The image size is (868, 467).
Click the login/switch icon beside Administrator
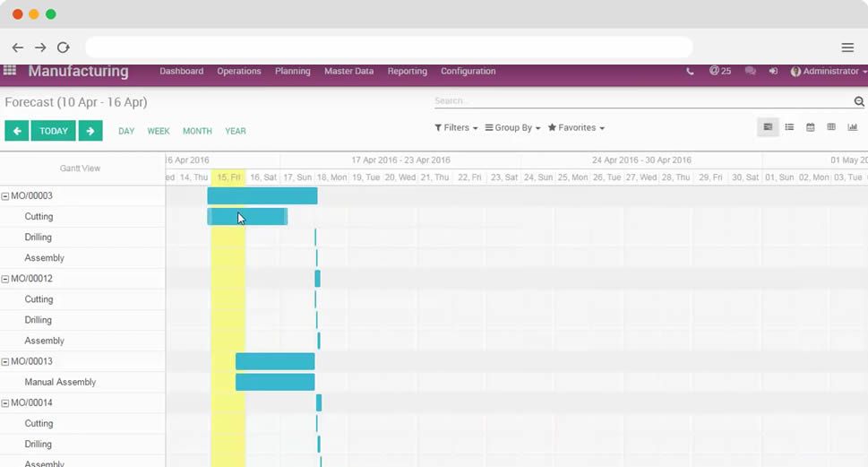[773, 71]
